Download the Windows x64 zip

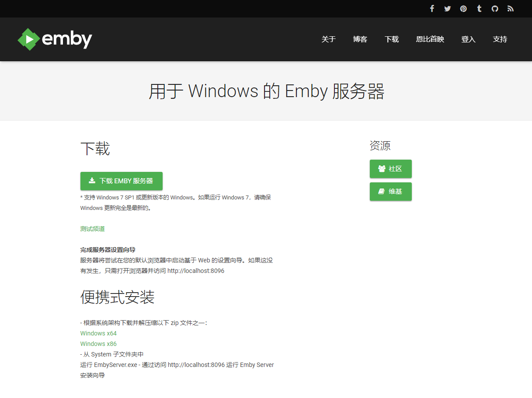coord(98,333)
